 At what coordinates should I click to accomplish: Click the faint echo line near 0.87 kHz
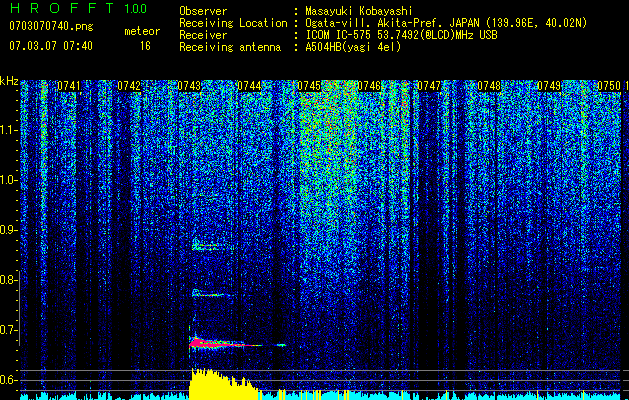pos(211,246)
